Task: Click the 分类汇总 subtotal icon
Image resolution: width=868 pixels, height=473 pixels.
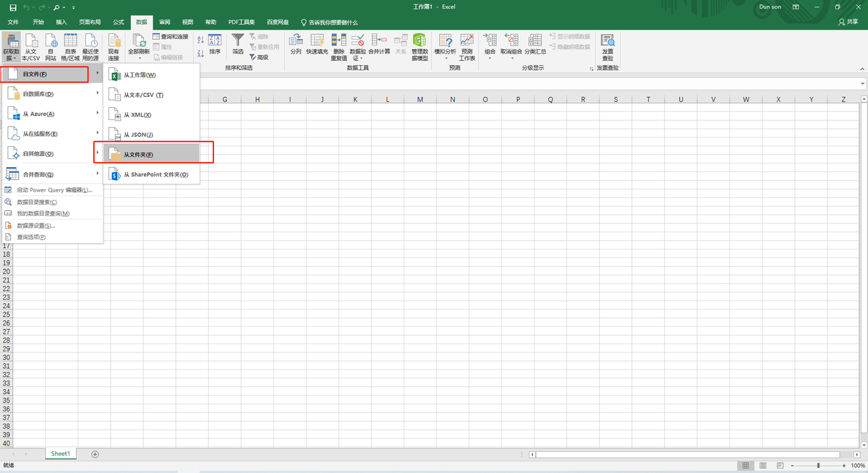Action: 535,43
